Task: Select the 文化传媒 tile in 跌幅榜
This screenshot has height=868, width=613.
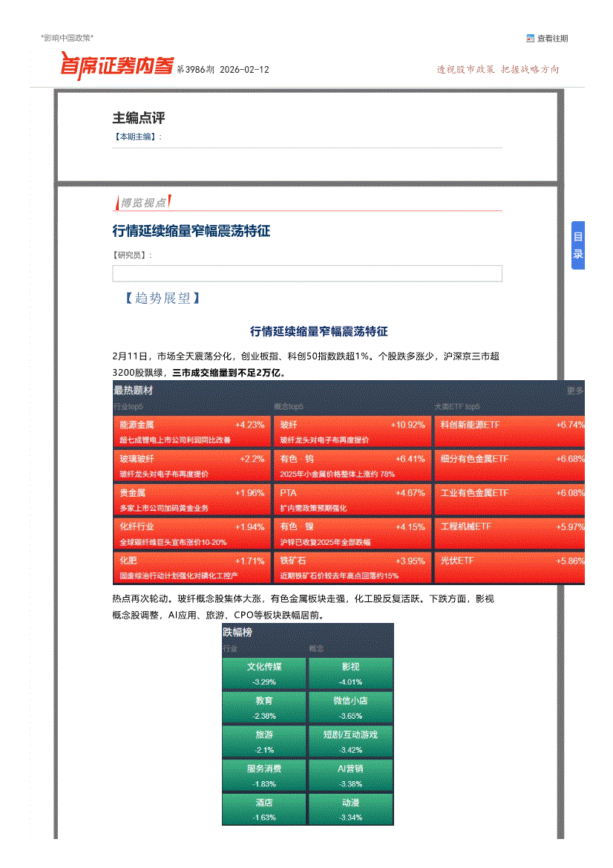Action: 264,673
